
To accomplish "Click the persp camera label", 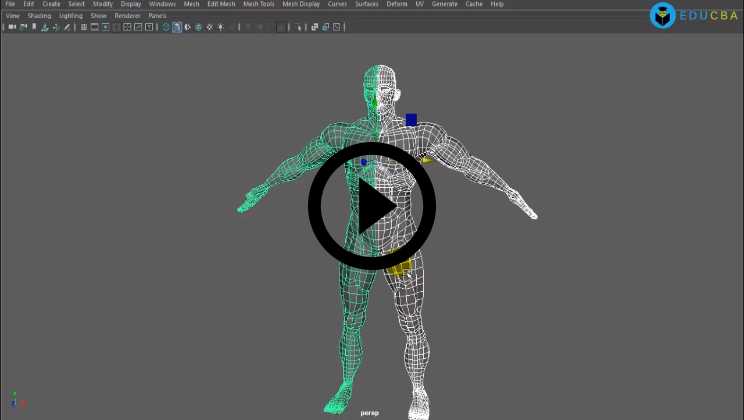I will pos(370,412).
